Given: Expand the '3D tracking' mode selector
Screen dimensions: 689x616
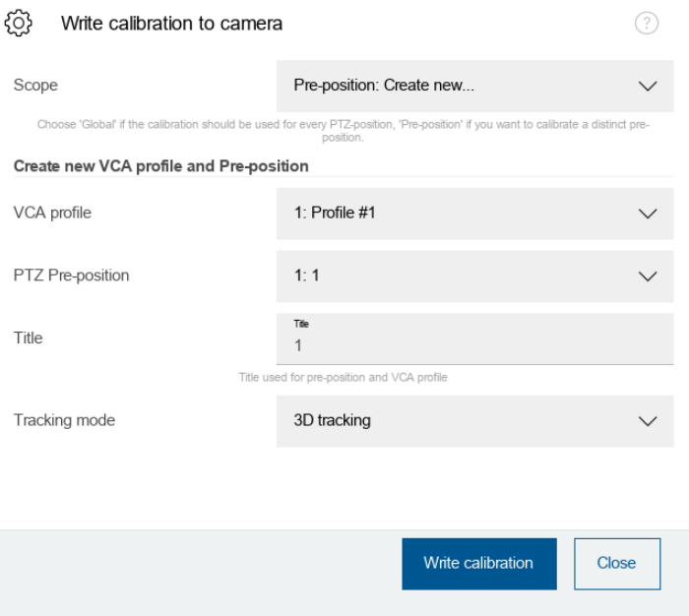Looking at the screenshot, I should click(x=461, y=421).
